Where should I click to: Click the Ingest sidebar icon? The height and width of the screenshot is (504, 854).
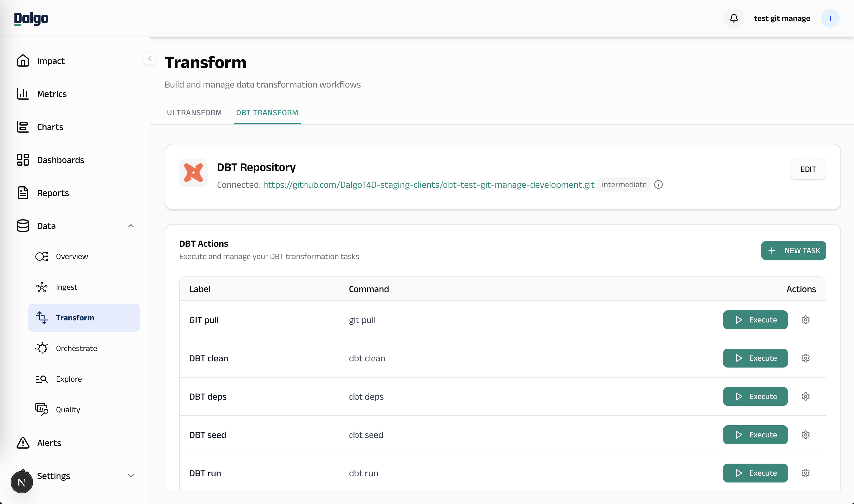(x=42, y=287)
